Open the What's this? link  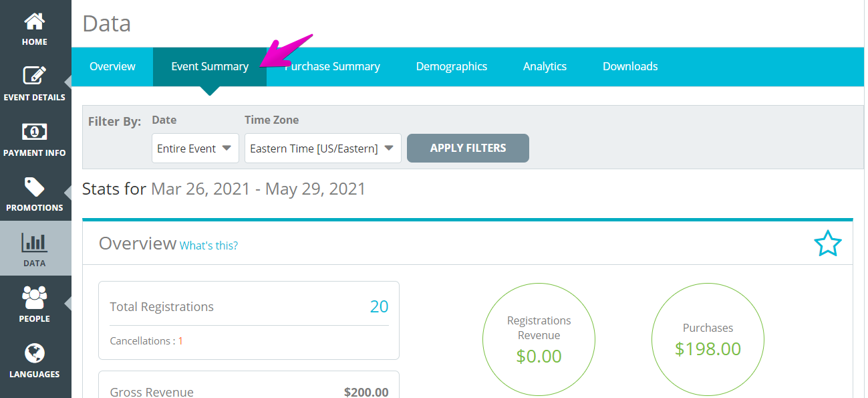(x=208, y=245)
